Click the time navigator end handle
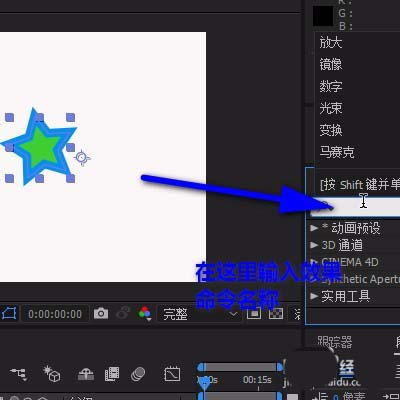This screenshot has width=400, height=400. pos(280,367)
